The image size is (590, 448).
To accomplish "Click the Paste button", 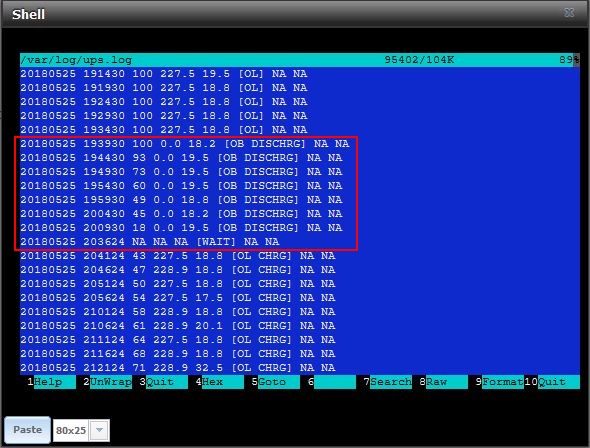I will pos(27,430).
